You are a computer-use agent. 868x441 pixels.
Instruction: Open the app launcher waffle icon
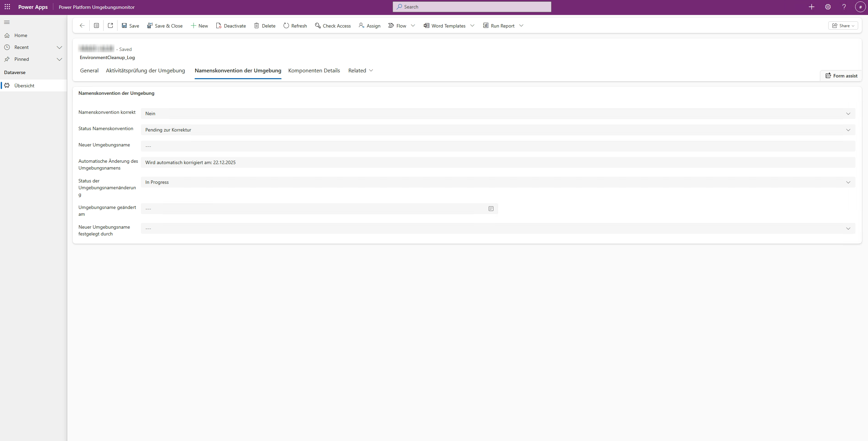click(x=7, y=7)
